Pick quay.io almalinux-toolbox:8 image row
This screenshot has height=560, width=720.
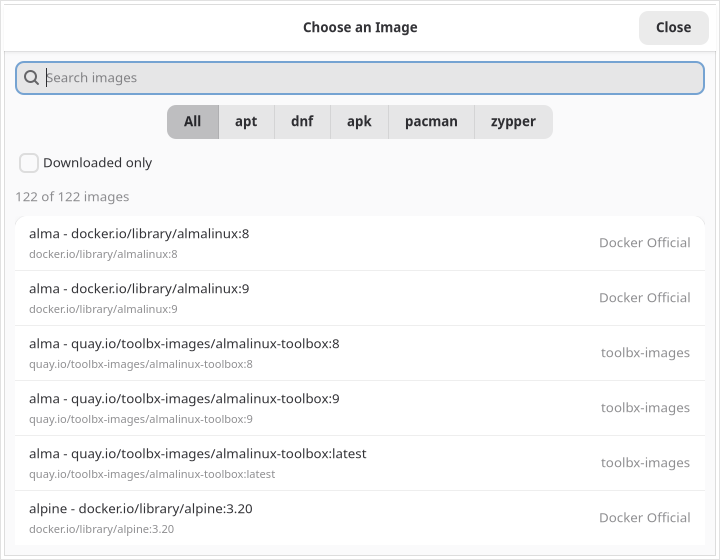tap(360, 353)
